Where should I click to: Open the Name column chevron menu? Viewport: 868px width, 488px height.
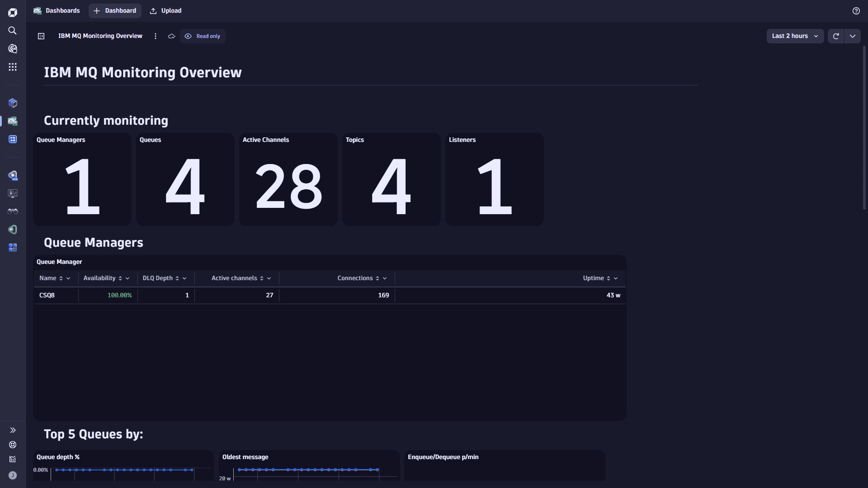[x=68, y=278]
